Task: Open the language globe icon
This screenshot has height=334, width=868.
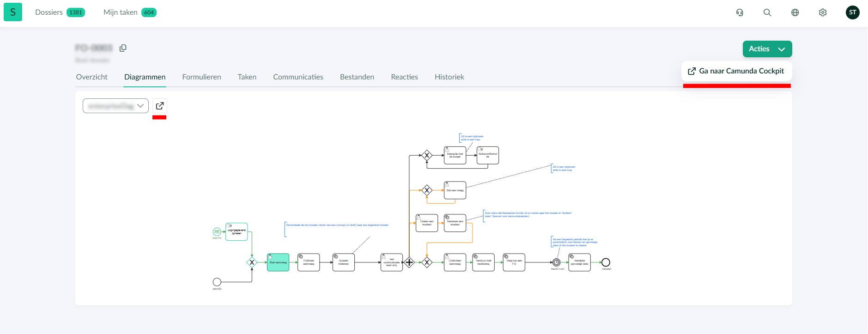Action: (x=795, y=12)
